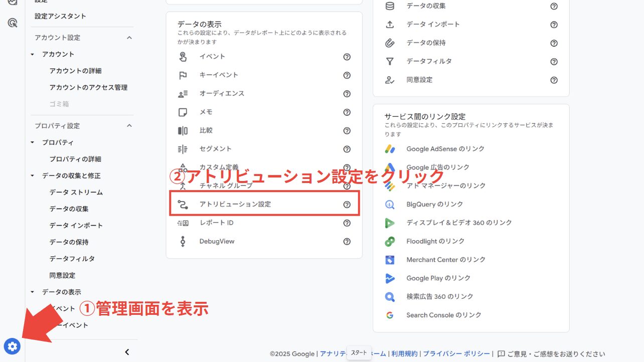Open アカウントのアクセス管理 in the sidebar

88,87
